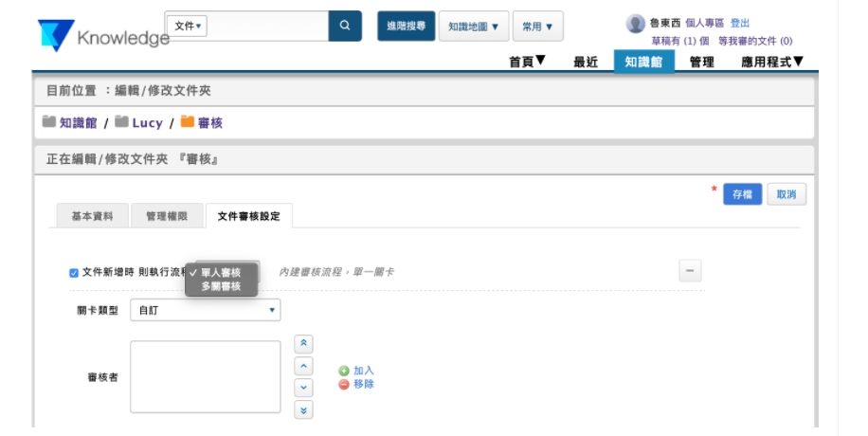Move reviewer down one position
Viewport: 868px width, 436px height.
pyautogui.click(x=303, y=388)
